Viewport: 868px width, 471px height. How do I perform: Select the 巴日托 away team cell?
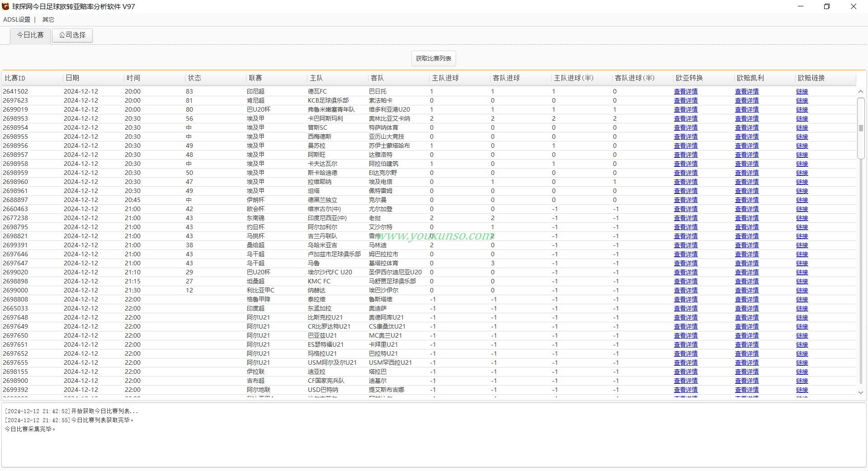(x=378, y=91)
